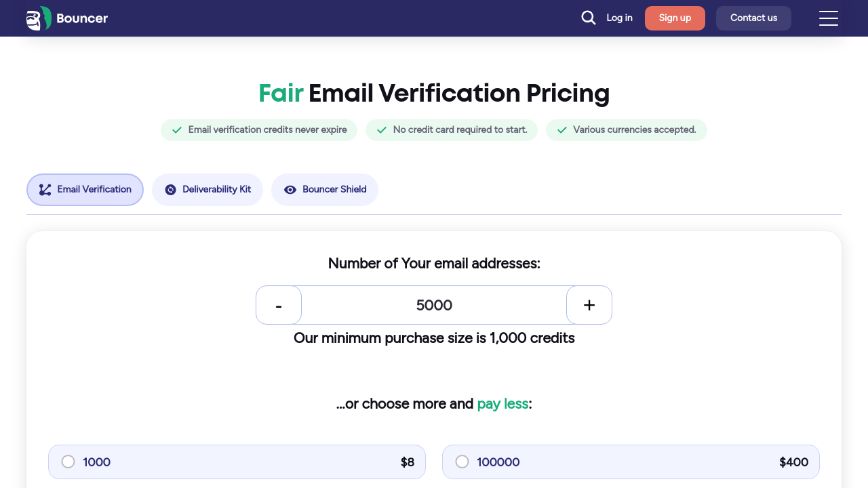Increase email count with plus button
The width and height of the screenshot is (868, 488).
click(589, 305)
